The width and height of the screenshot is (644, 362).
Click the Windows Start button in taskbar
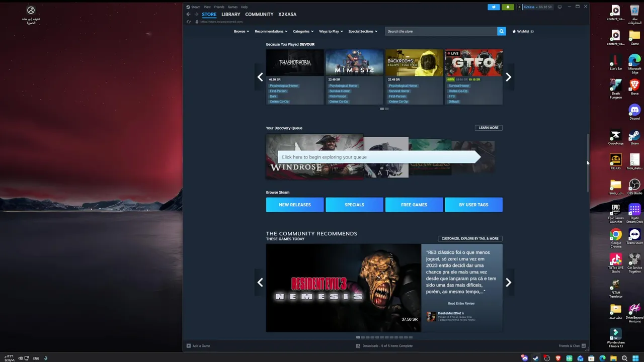tap(635, 358)
